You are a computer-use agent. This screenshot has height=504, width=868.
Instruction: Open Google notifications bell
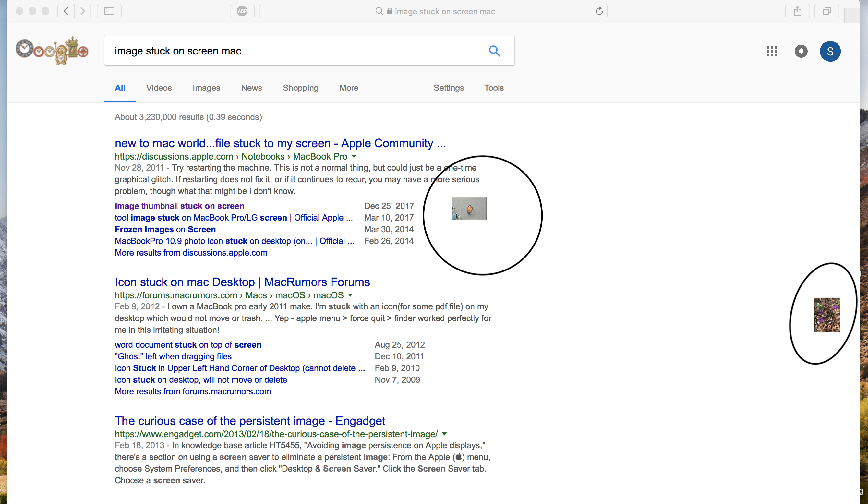(801, 51)
